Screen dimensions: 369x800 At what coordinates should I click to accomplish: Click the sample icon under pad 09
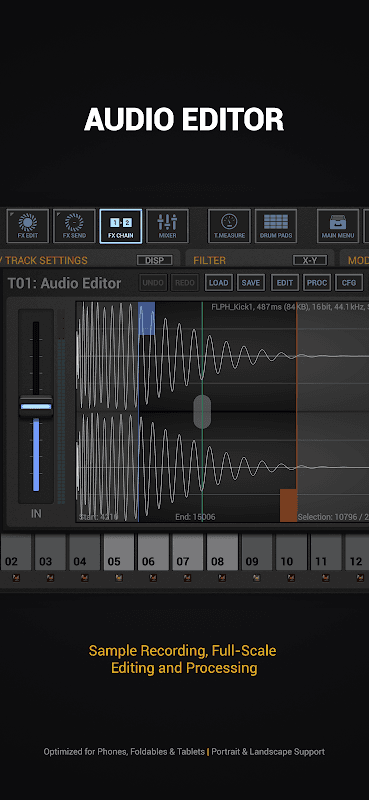pyautogui.click(x=257, y=578)
